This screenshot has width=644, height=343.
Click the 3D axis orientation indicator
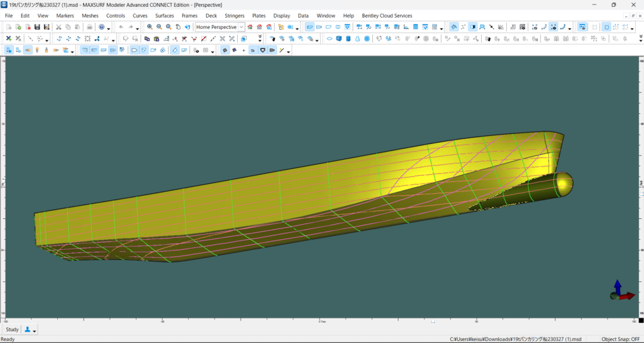620,291
